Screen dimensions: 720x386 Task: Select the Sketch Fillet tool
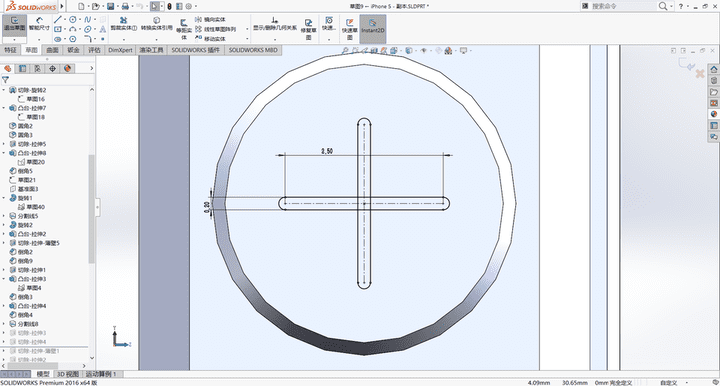pos(87,39)
